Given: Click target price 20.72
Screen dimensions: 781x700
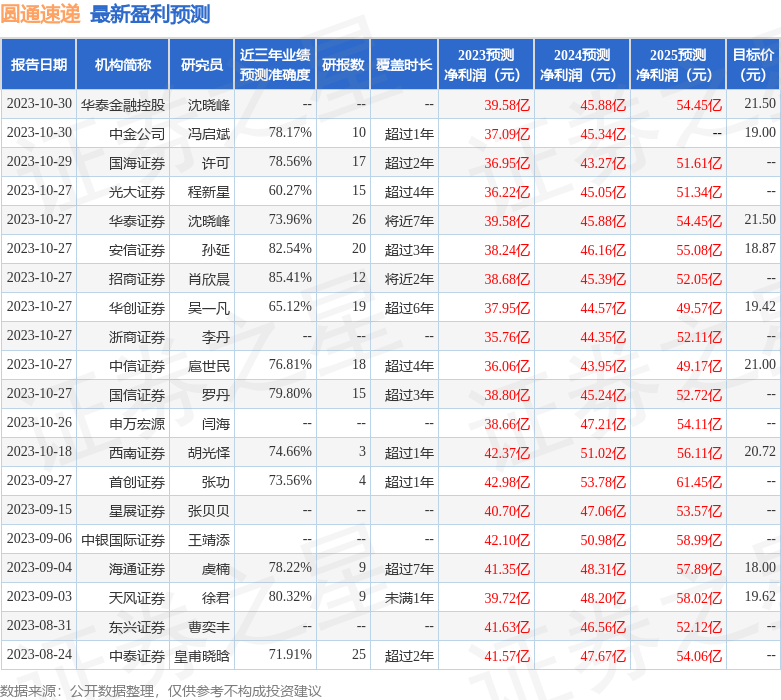Looking at the screenshot, I should click(760, 451).
